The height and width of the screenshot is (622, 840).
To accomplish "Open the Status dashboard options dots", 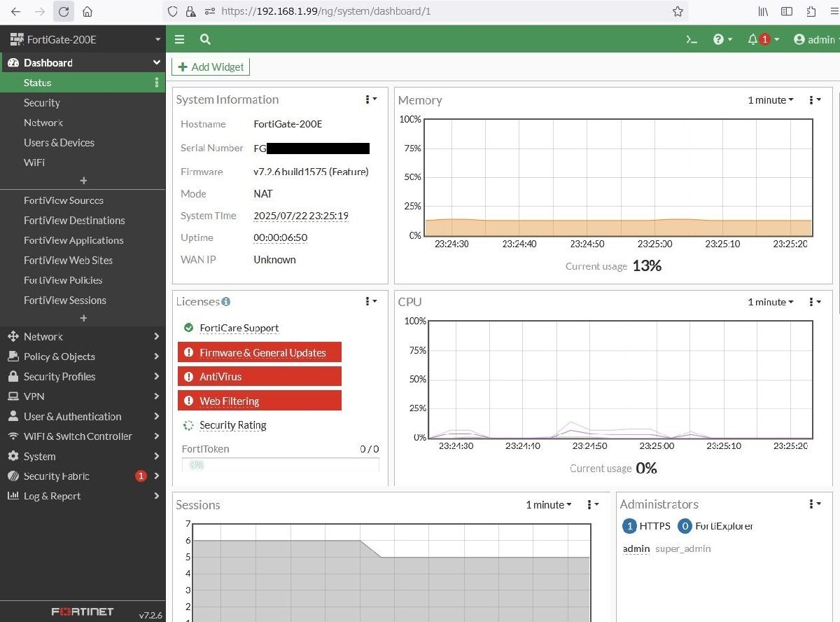I will (157, 83).
